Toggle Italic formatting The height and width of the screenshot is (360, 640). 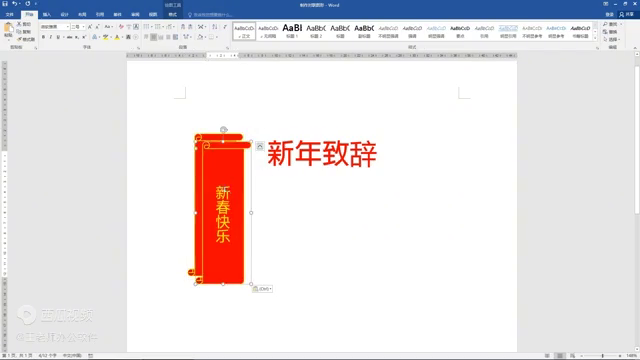pyautogui.click(x=51, y=37)
